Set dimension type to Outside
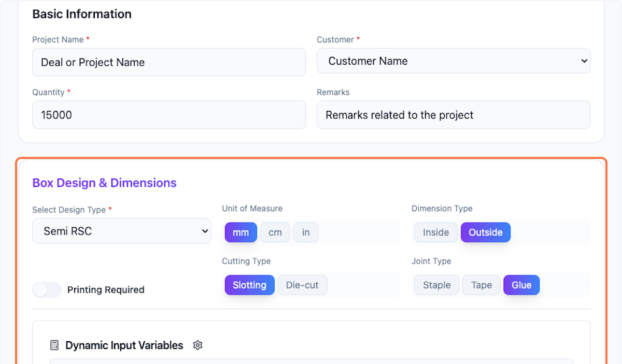622x364 pixels. 485,232
